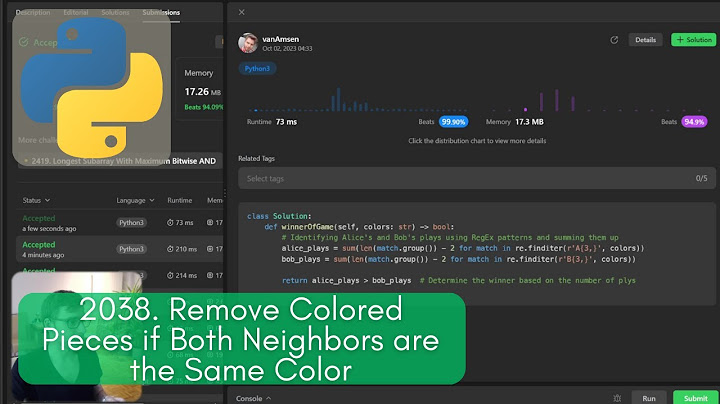This screenshot has height=404, width=720.
Task: Click the Runtime 73 ms value
Action: [286, 122]
